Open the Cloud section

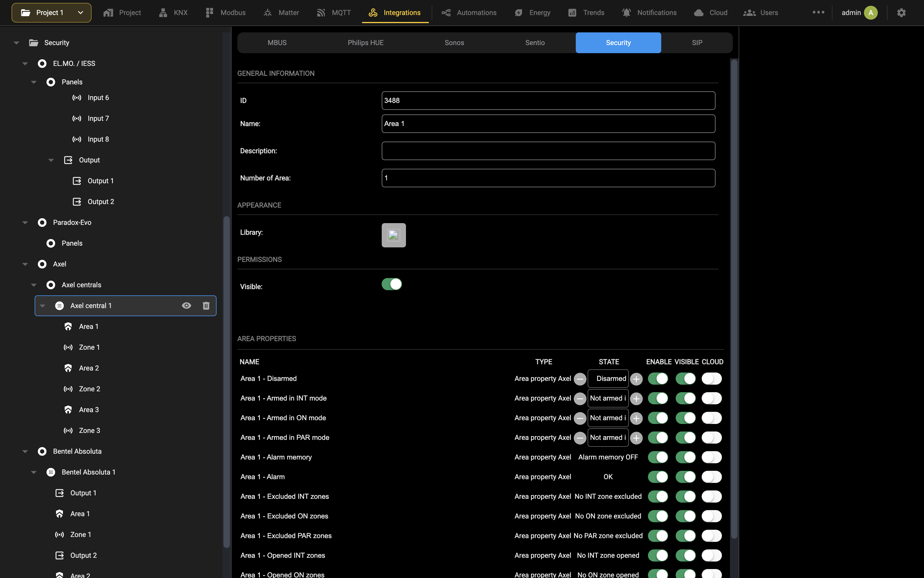[x=711, y=13]
